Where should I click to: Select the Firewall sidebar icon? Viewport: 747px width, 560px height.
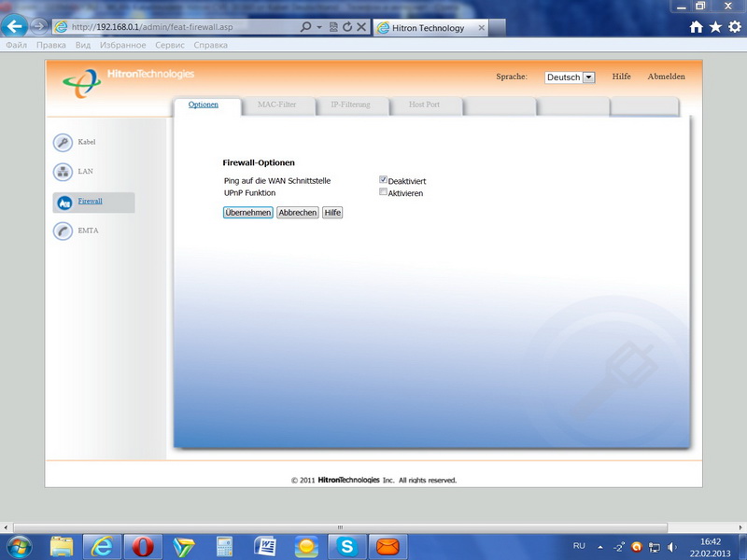(63, 203)
